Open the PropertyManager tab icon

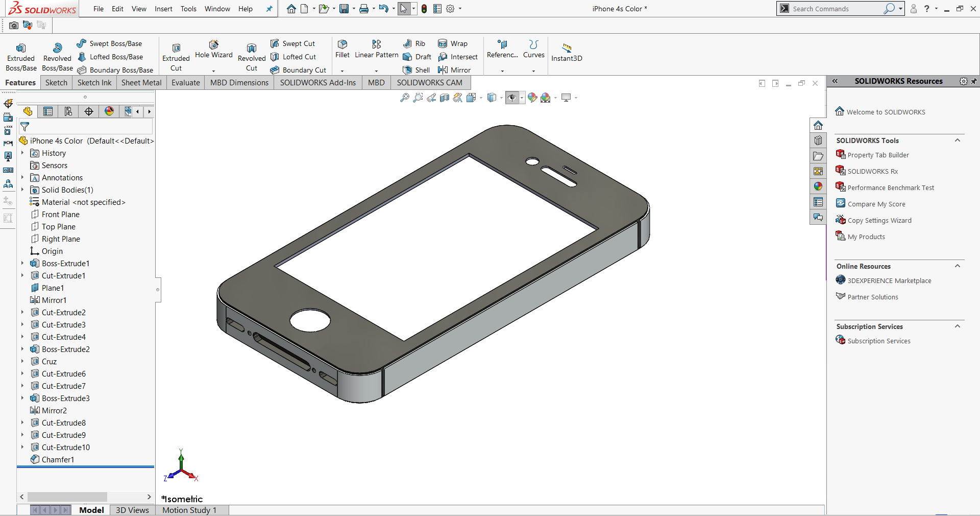click(48, 111)
